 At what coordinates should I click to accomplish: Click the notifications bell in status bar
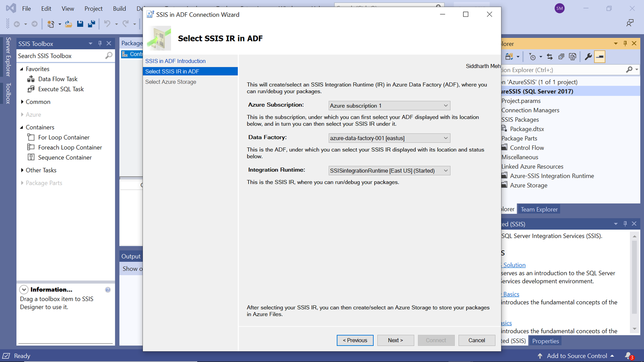(x=628, y=356)
